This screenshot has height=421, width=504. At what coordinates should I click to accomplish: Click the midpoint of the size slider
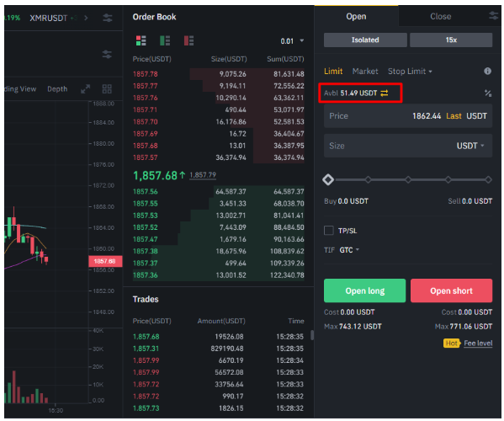click(408, 179)
